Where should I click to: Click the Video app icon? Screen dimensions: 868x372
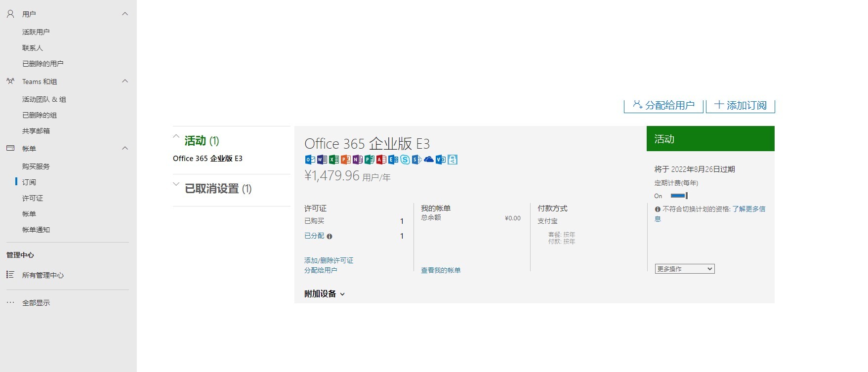point(441,160)
